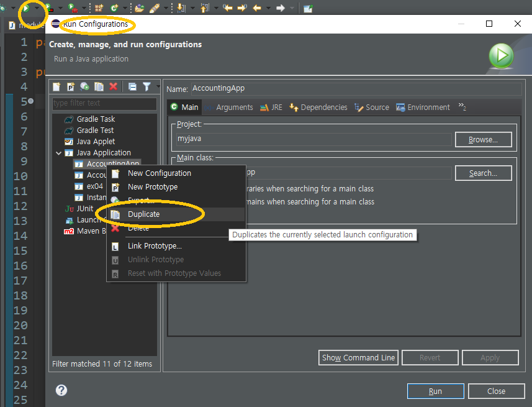The height and width of the screenshot is (407, 532).
Task: Click the New Java Package icon
Action: point(99,8)
